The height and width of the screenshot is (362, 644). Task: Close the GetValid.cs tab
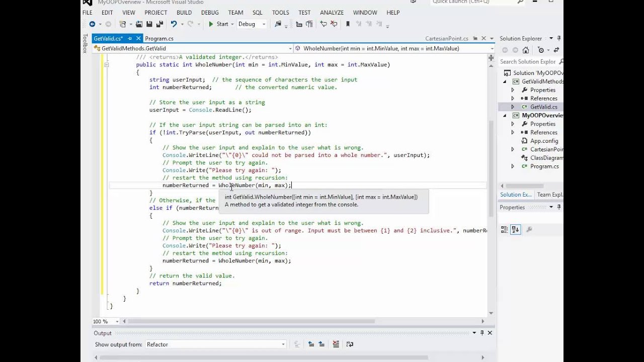(137, 38)
